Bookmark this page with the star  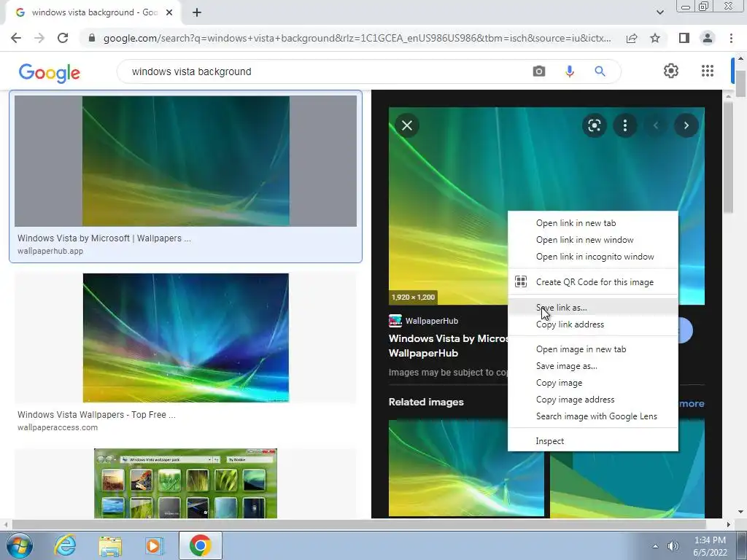point(655,38)
